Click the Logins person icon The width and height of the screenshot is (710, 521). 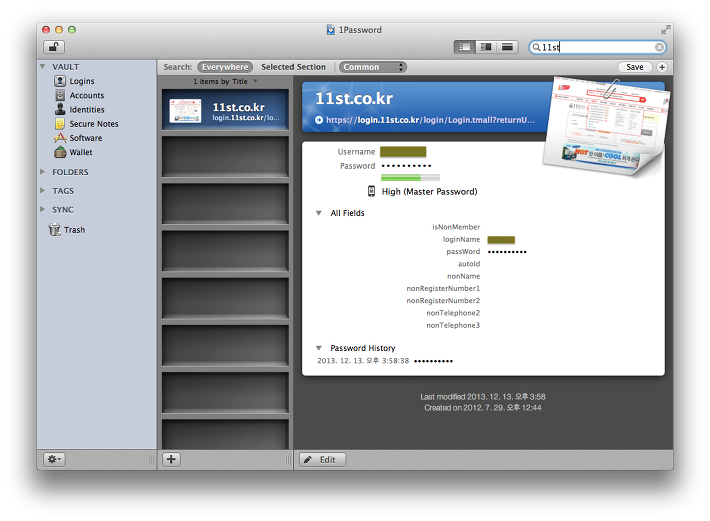point(60,81)
